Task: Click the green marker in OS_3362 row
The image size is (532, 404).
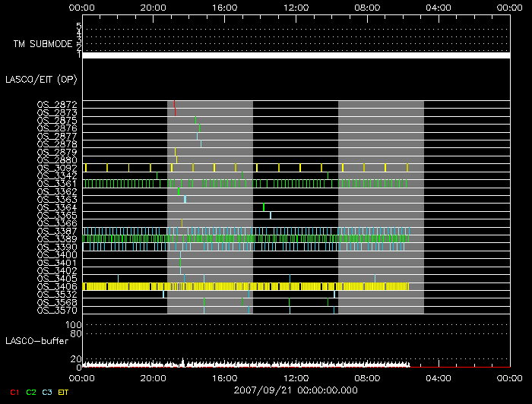Action: tap(179, 191)
